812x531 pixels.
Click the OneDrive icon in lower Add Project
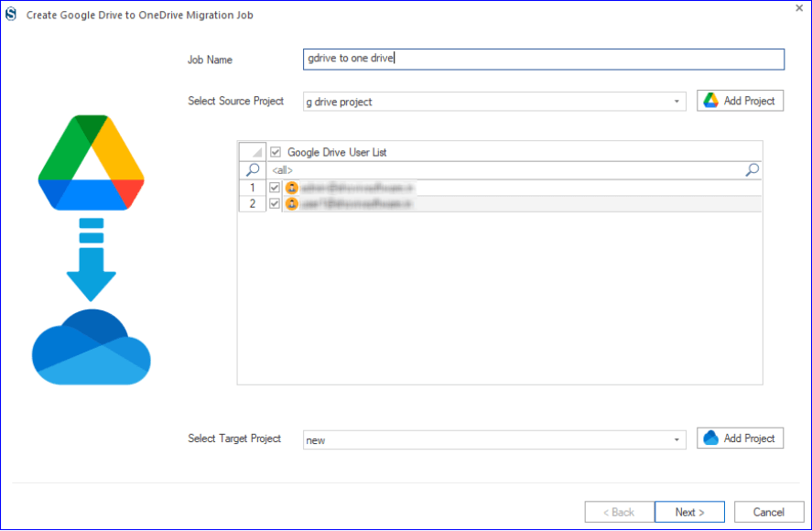point(710,438)
